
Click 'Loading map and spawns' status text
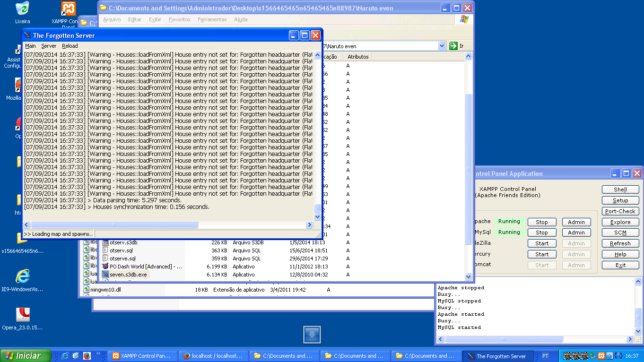pyautogui.click(x=58, y=234)
